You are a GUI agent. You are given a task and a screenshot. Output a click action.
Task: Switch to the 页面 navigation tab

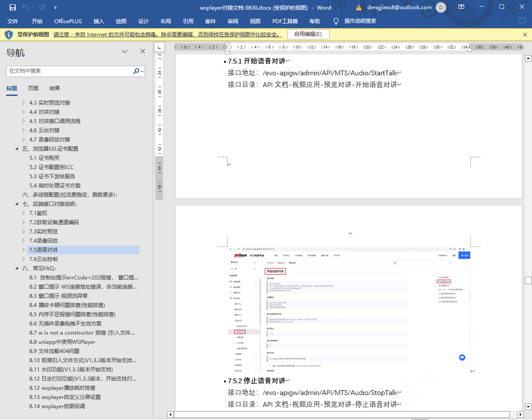coord(33,88)
